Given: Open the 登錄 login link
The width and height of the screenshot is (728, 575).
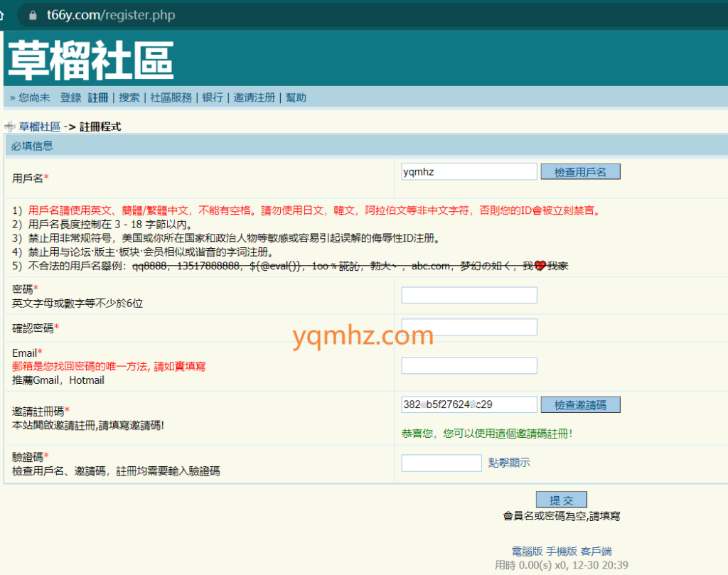Looking at the screenshot, I should (70, 97).
